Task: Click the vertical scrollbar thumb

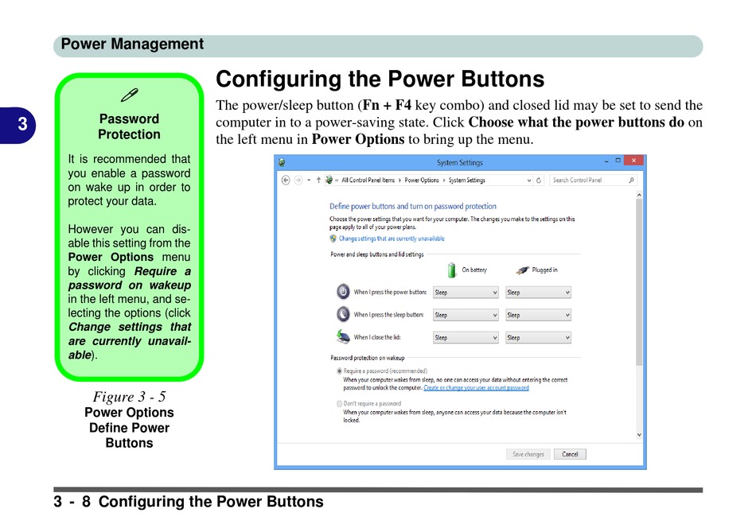Action: (639, 282)
